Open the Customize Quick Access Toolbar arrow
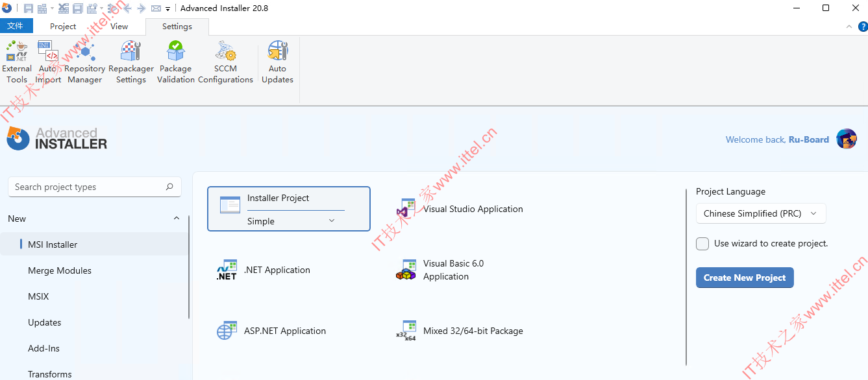Image resolution: width=868 pixels, height=380 pixels. click(167, 9)
